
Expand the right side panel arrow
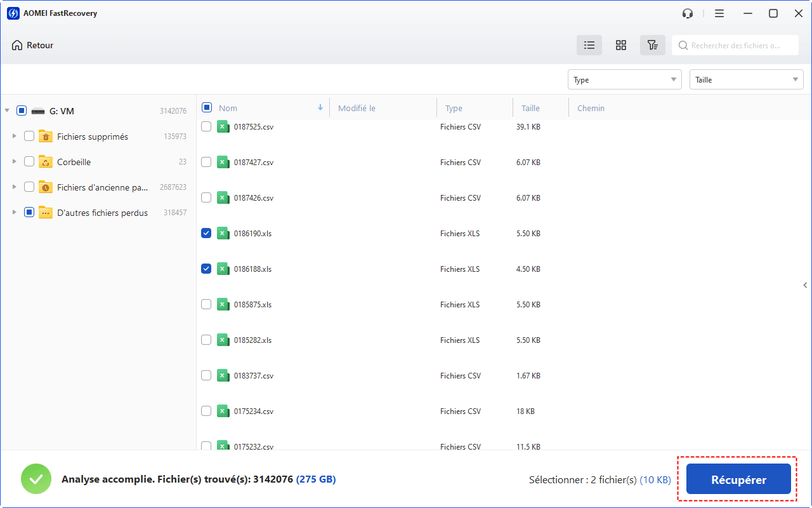(805, 285)
